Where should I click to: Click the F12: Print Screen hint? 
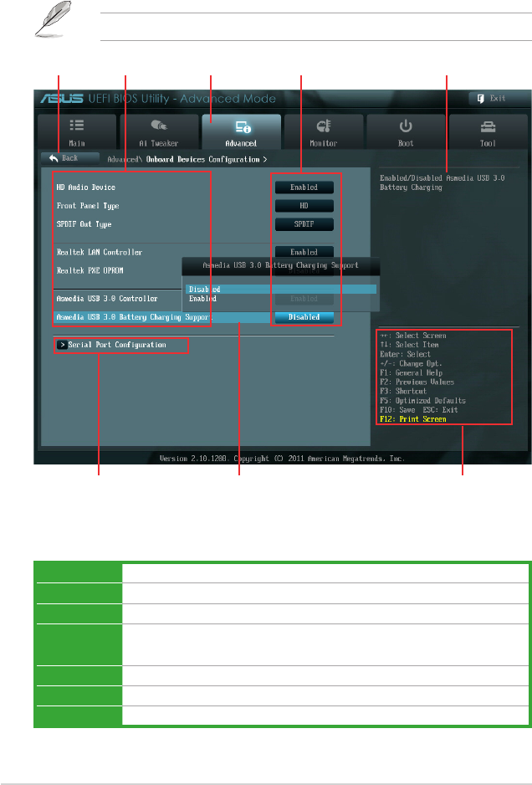pos(413,419)
